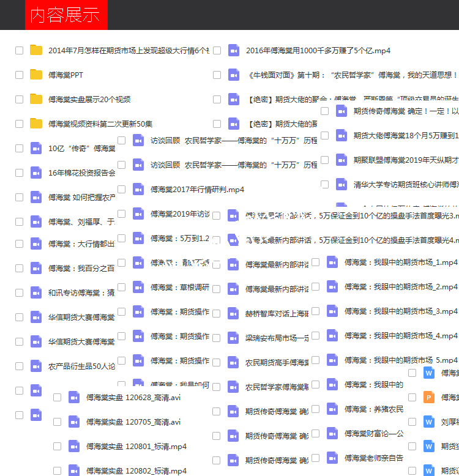Select checkbox for 傅海棠实盘 120705_高清.avi
This screenshot has height=476, width=459.
coord(58,422)
